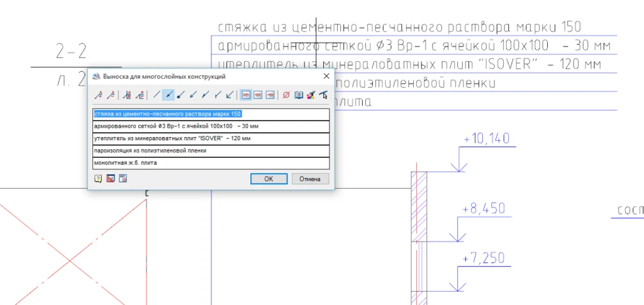Choose the open arrow leader style
Viewport: 644px width, 305px height.
(193, 95)
